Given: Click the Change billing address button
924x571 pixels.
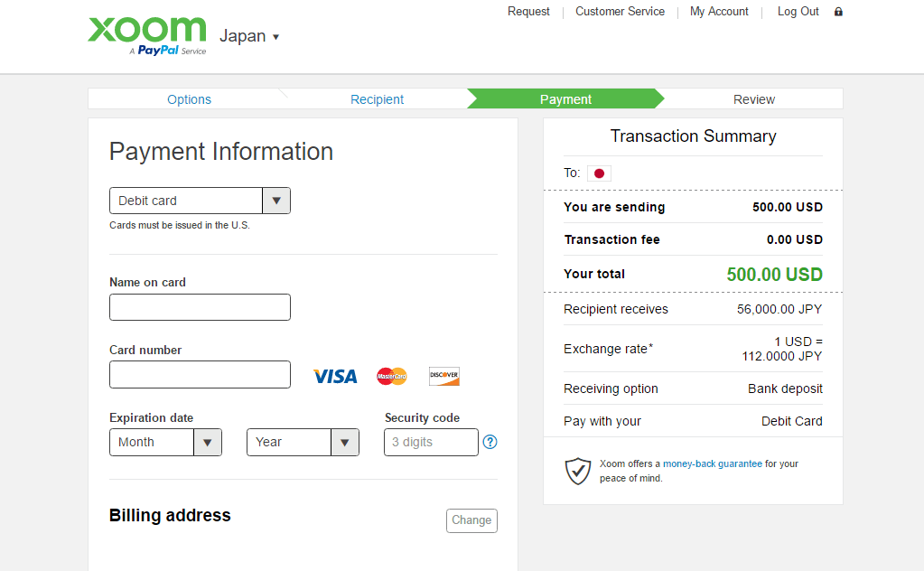Looking at the screenshot, I should coord(471,520).
